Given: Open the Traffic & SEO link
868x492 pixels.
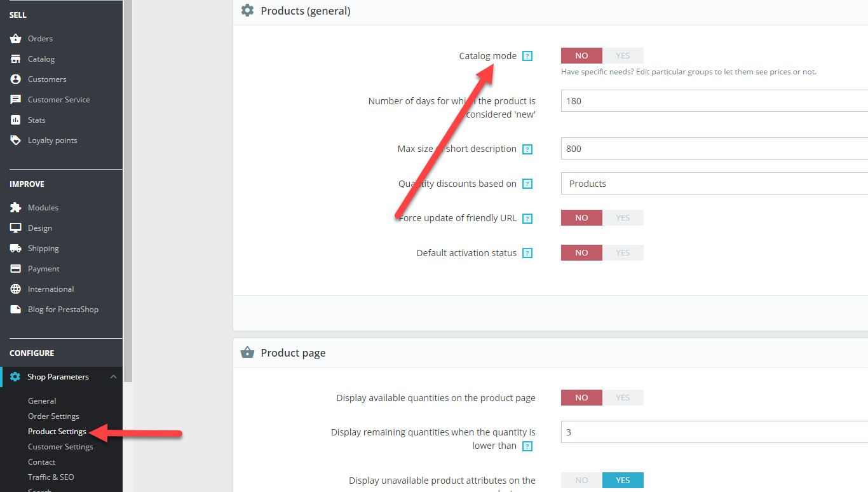Looking at the screenshot, I should (x=51, y=477).
